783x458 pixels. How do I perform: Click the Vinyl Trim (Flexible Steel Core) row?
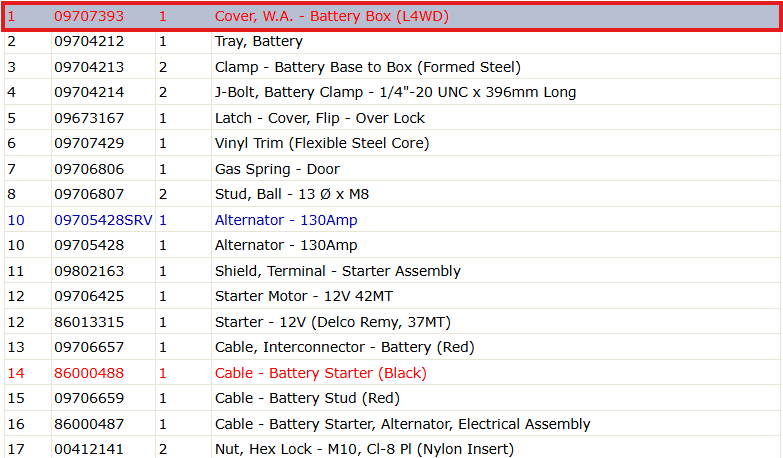click(x=392, y=143)
